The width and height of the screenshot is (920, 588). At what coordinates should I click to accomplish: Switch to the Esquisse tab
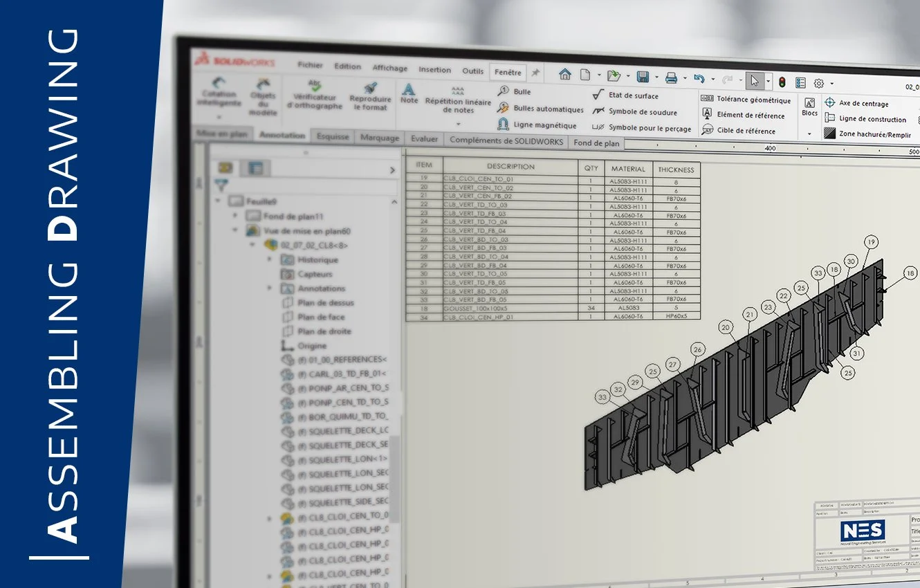pyautogui.click(x=333, y=137)
